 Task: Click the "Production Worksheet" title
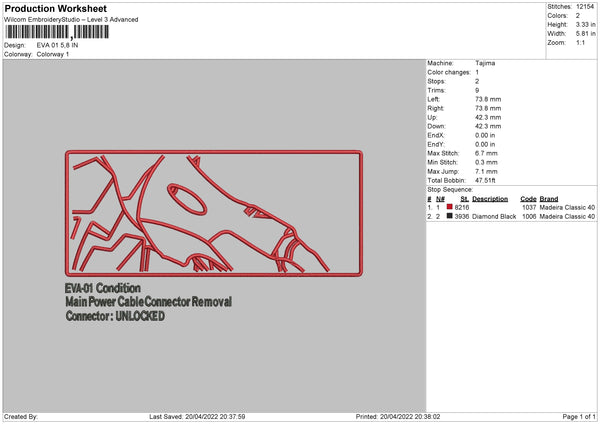tap(55, 8)
